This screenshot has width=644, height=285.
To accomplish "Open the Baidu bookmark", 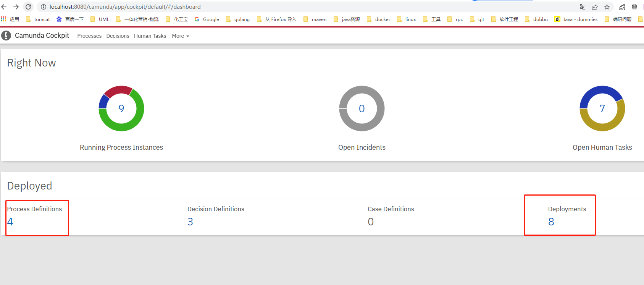I will 70,19.
